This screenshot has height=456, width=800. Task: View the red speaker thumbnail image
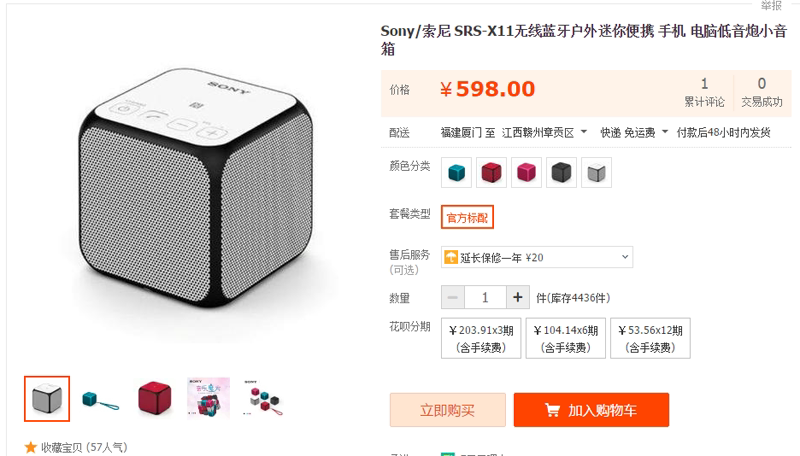[154, 397]
